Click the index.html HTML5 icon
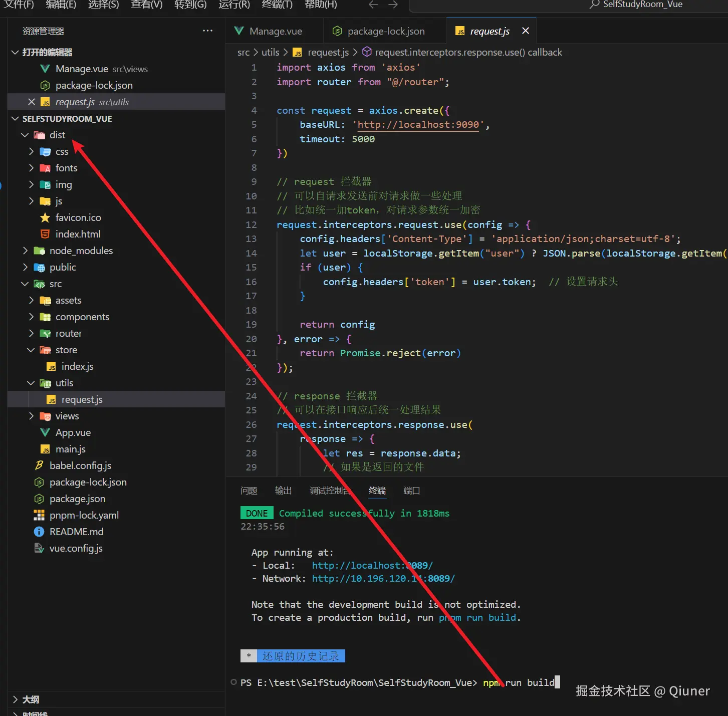 pyautogui.click(x=45, y=234)
